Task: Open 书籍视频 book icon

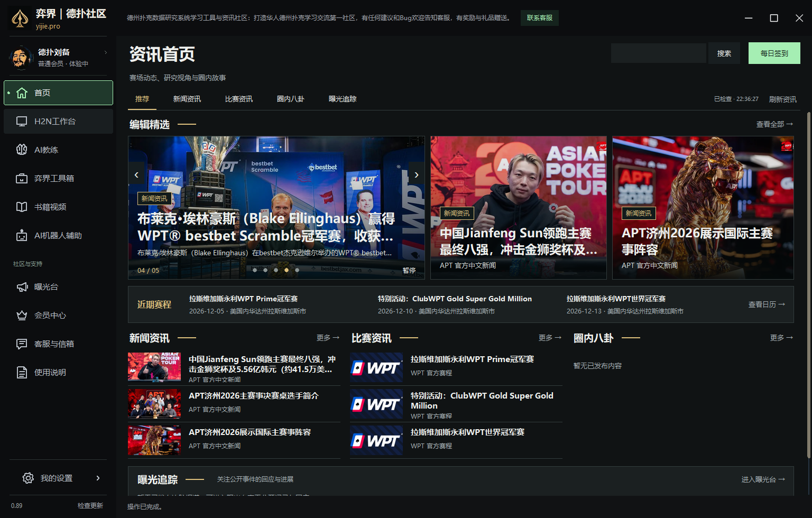Action: [22, 207]
